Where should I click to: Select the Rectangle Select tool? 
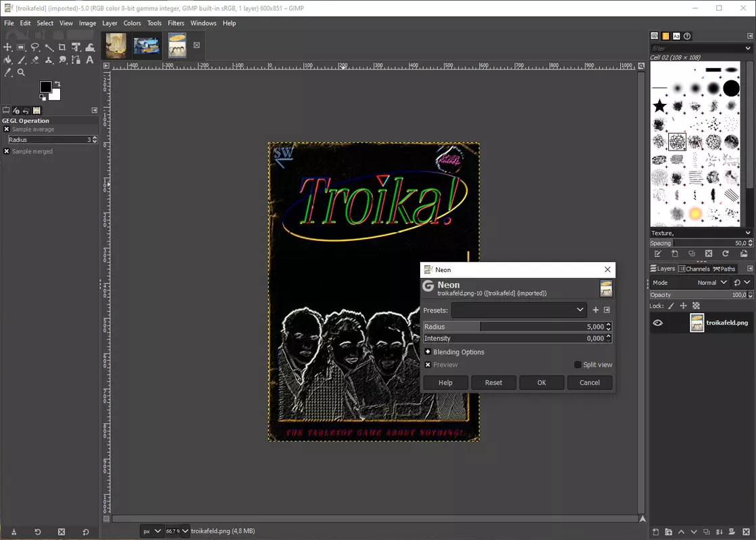click(x=21, y=47)
